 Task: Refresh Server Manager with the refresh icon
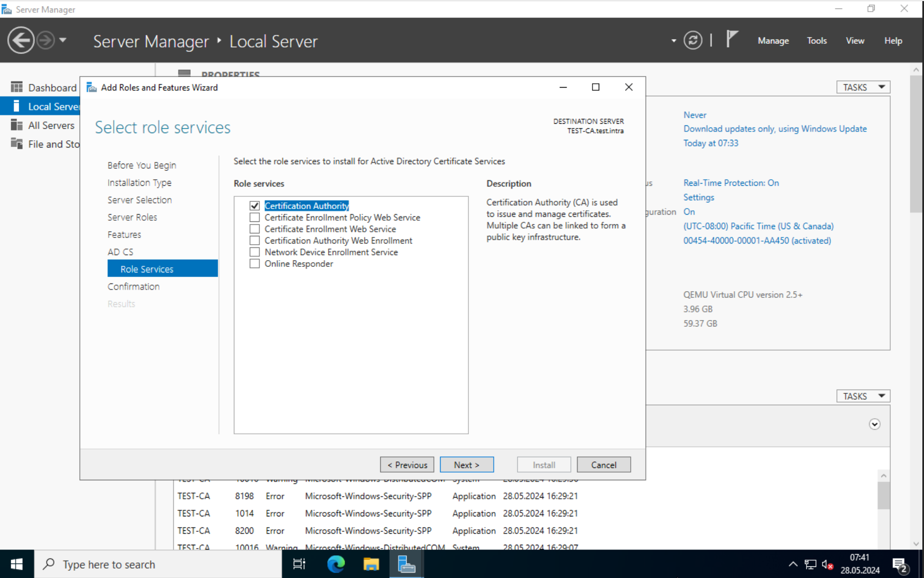tap(693, 40)
